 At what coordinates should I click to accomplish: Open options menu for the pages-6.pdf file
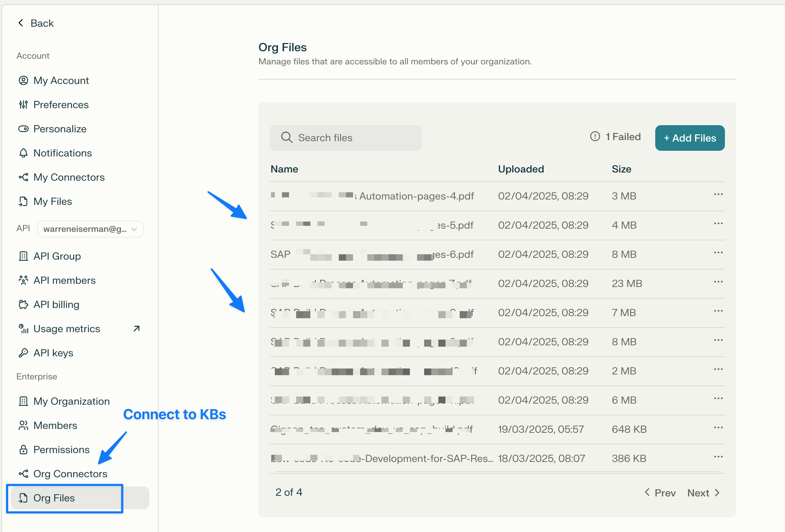tap(718, 253)
